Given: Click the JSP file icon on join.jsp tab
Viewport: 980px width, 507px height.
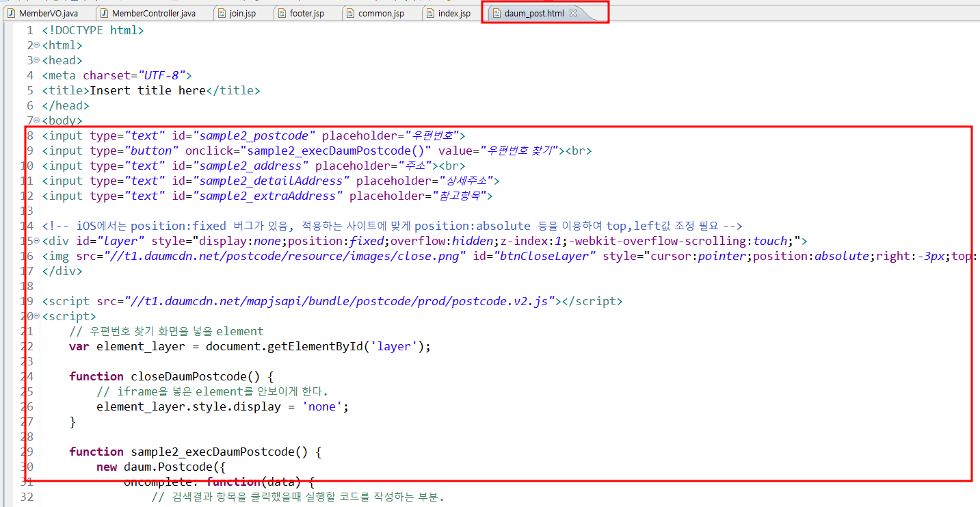Looking at the screenshot, I should pos(222,13).
